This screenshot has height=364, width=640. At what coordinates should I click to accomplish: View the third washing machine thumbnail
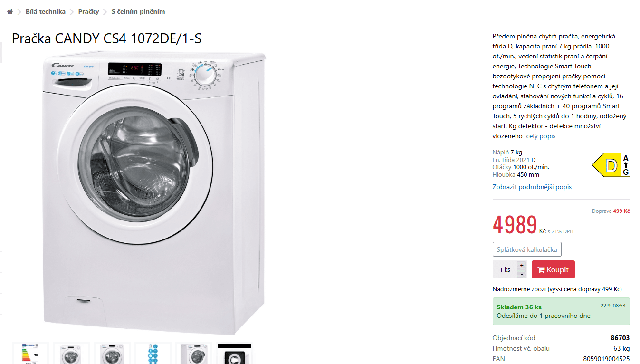coord(112,353)
